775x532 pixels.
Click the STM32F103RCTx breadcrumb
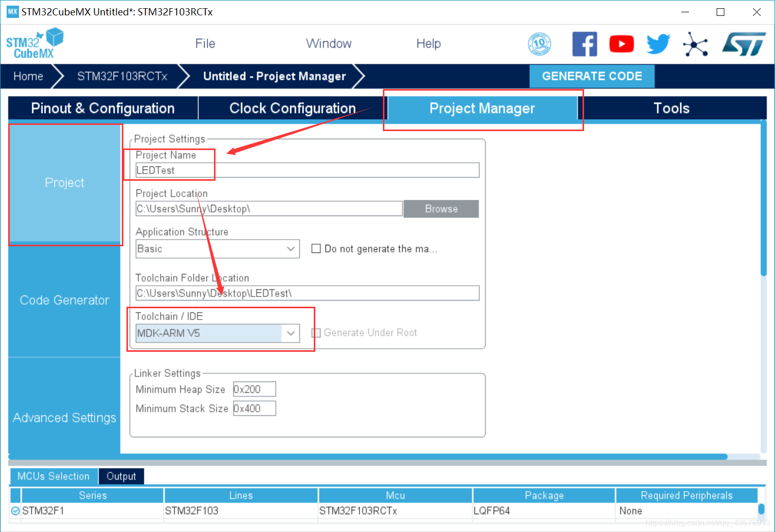pos(122,76)
